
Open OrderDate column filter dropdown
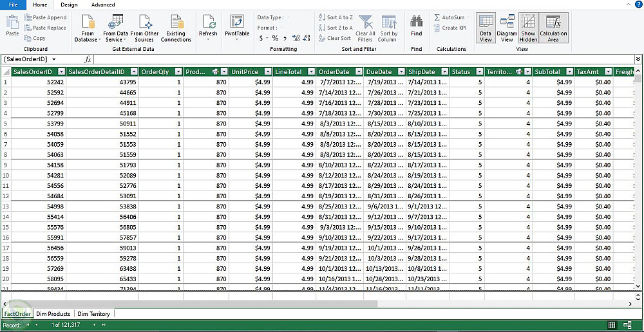[359, 72]
